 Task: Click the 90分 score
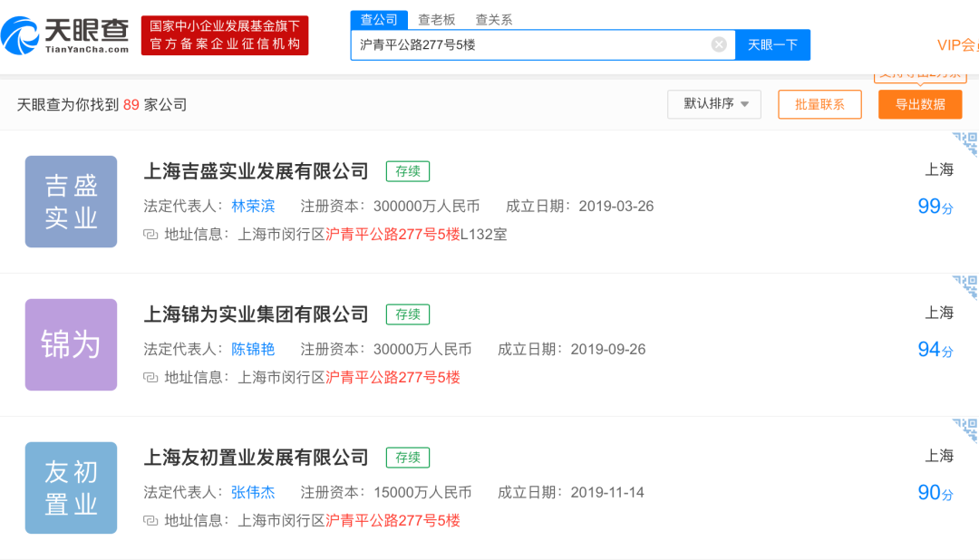pos(935,492)
